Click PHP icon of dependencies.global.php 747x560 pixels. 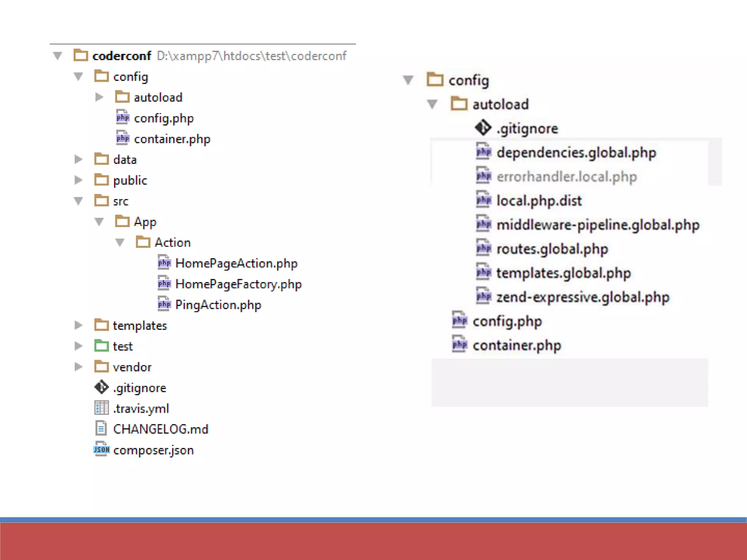(484, 152)
